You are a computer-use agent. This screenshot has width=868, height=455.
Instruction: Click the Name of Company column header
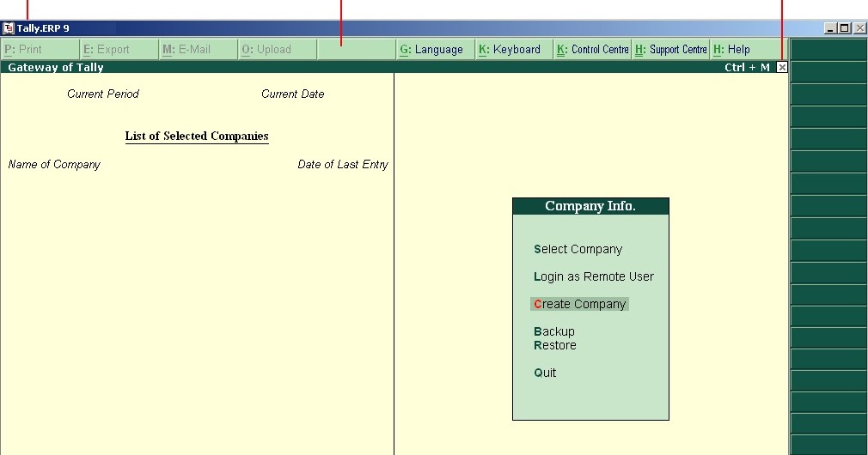click(x=54, y=164)
